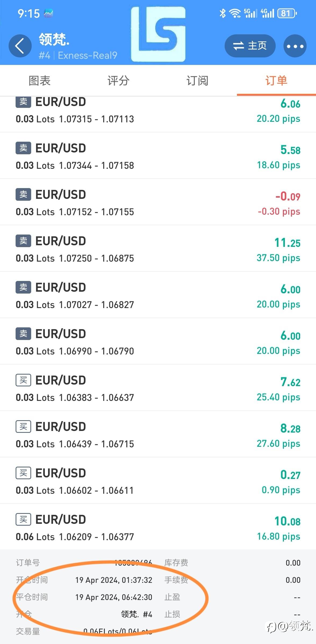
Task: Tap the back arrow button
Action: [20, 46]
